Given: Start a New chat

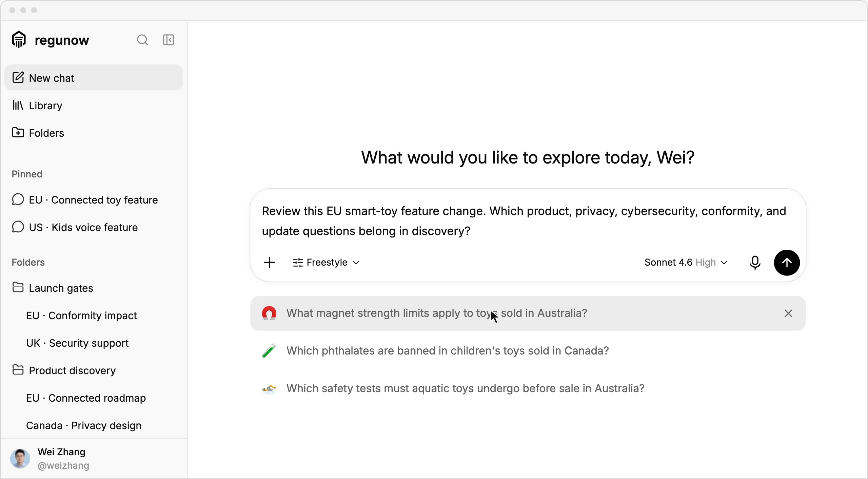Looking at the screenshot, I should tap(94, 78).
